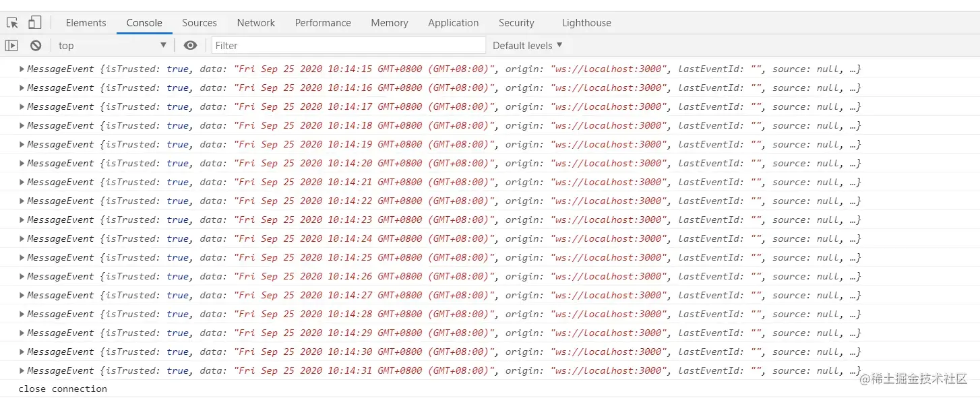The image size is (980, 398).
Task: Expand the MessageEvent logged at 10:14:25
Action: 22,258
